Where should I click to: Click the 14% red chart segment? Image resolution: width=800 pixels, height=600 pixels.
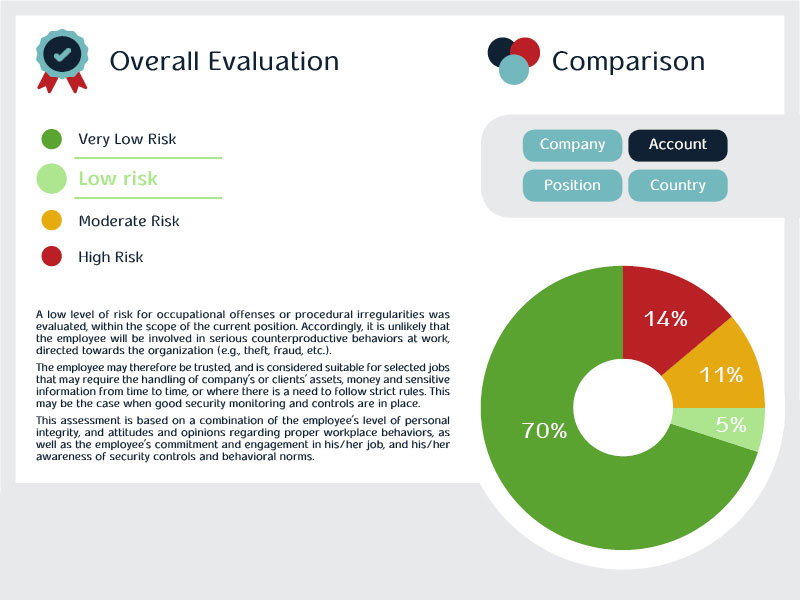(667, 315)
